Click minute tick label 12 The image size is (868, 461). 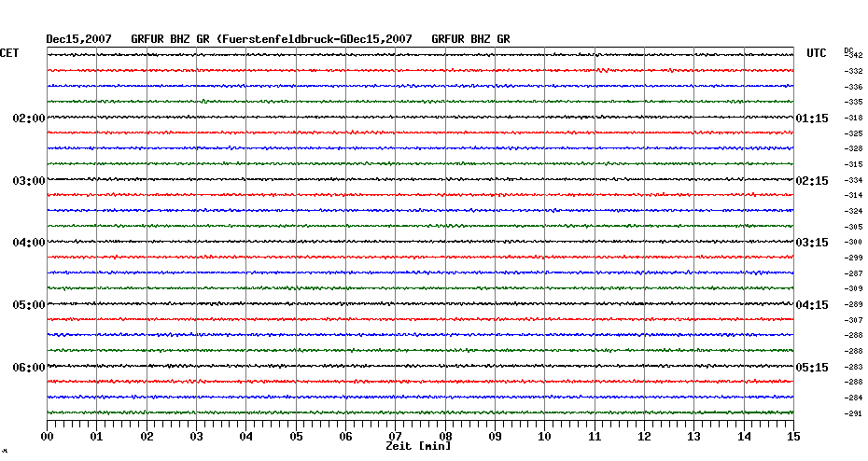644,437
